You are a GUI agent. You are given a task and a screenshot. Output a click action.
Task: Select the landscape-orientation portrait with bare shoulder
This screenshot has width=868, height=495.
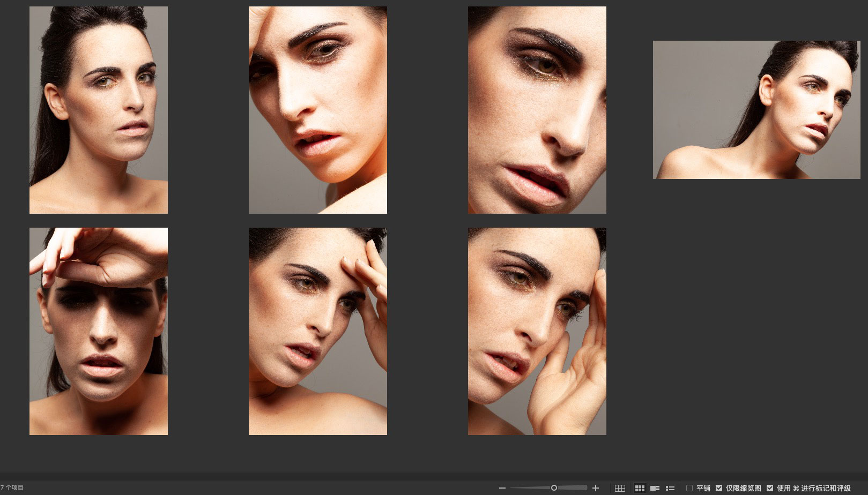[756, 110]
